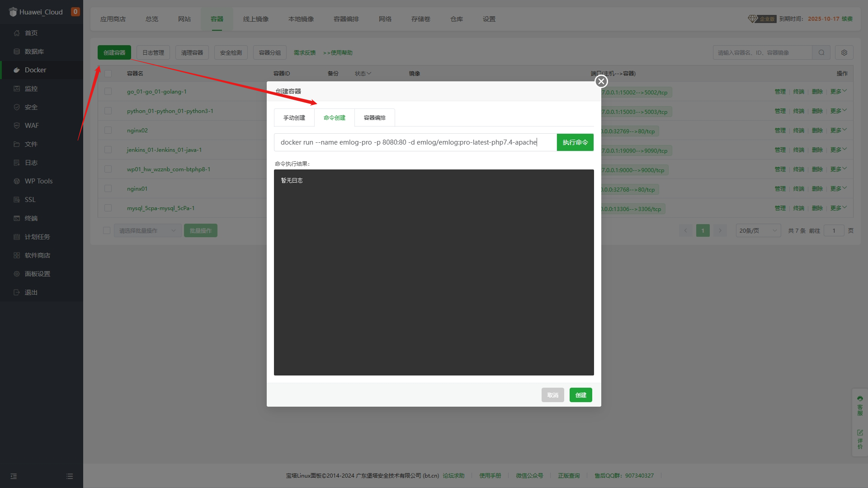Select the 命令创建 tab
The image size is (868, 488).
tap(335, 117)
